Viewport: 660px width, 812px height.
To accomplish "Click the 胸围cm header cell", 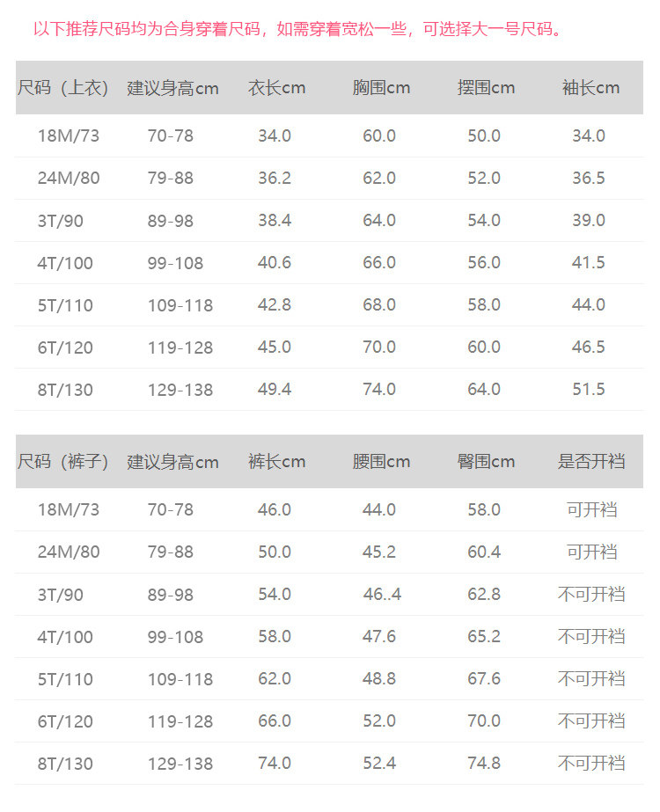I will pyautogui.click(x=380, y=88).
